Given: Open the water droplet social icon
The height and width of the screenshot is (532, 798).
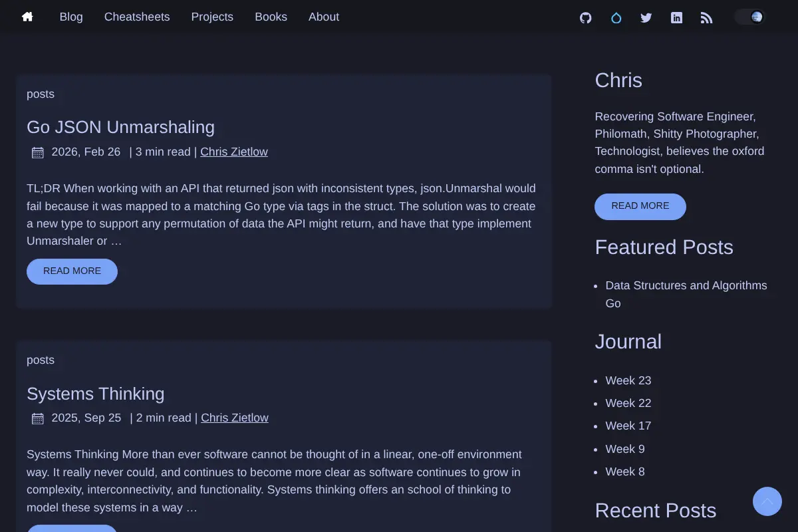Looking at the screenshot, I should point(616,18).
